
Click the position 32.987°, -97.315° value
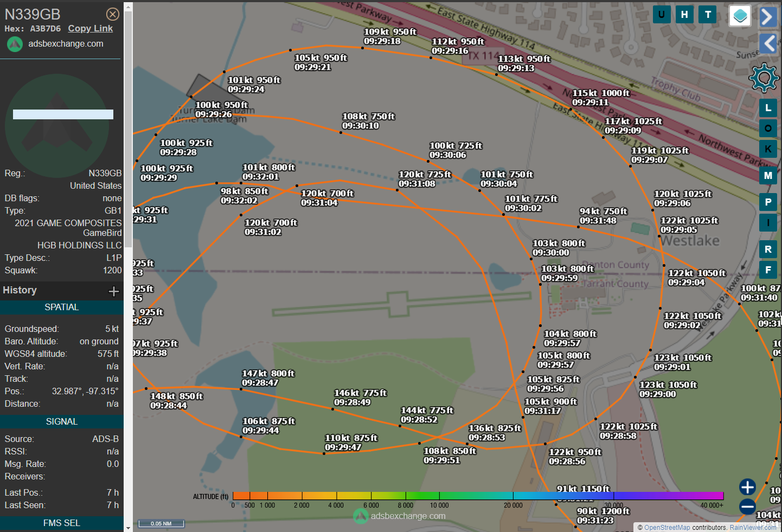(85, 391)
